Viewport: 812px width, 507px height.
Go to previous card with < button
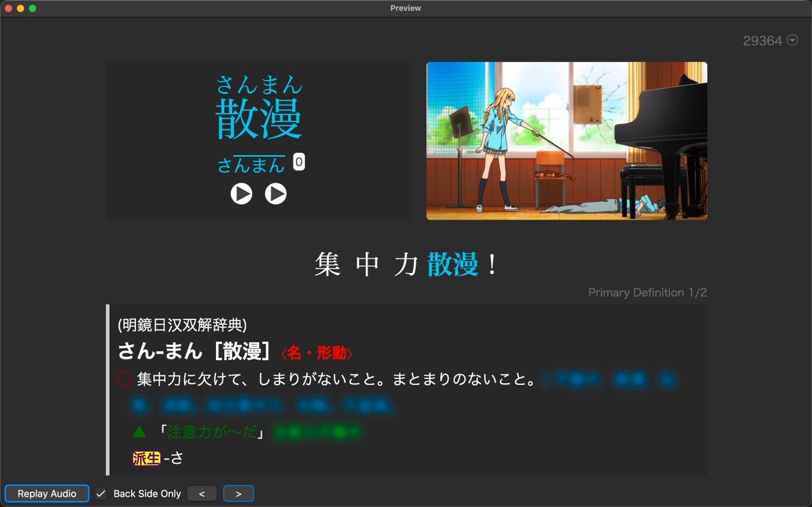point(202,493)
